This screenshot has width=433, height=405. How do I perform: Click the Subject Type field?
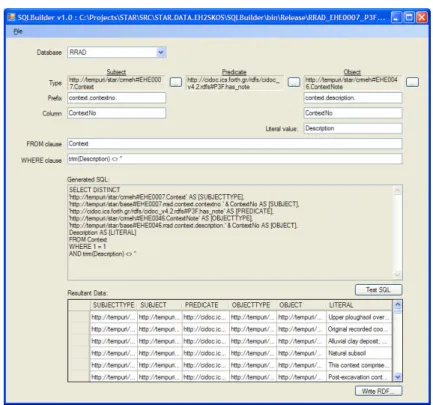click(116, 83)
